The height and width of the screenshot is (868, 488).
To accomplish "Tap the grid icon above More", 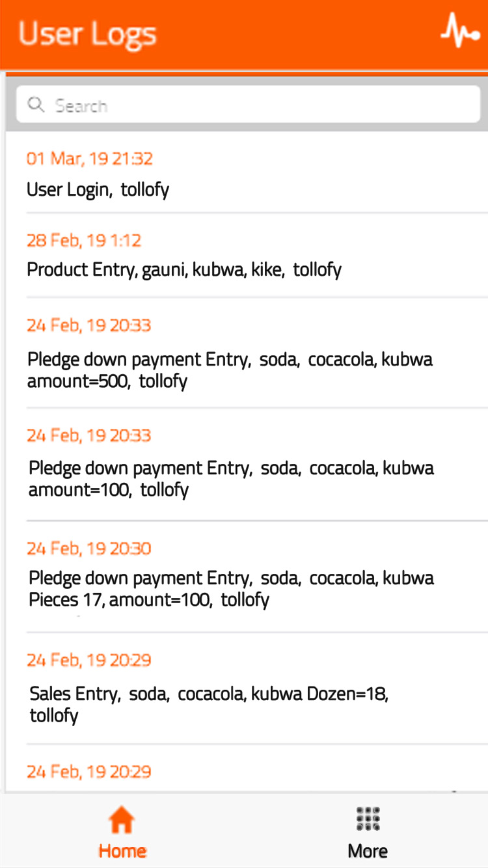I will tap(368, 819).
